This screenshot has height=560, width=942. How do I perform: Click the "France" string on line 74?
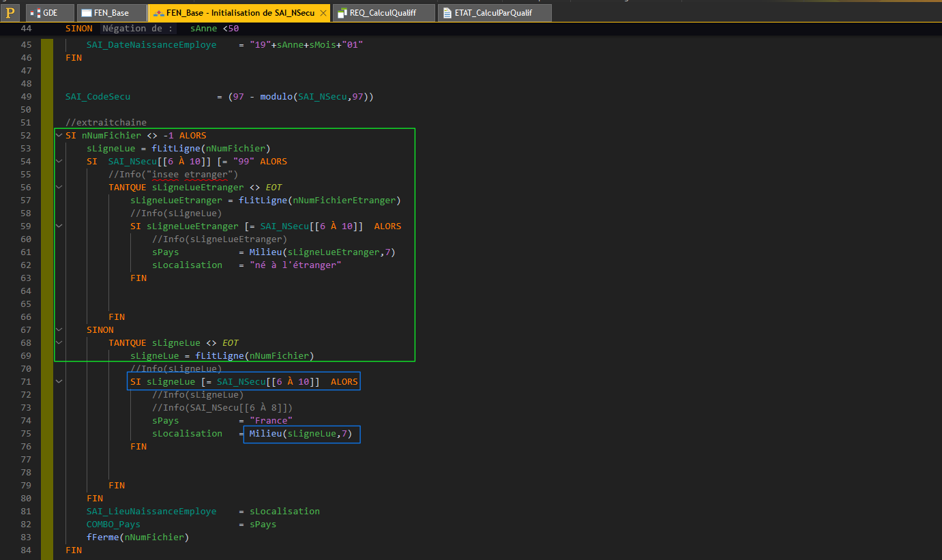[x=271, y=421]
